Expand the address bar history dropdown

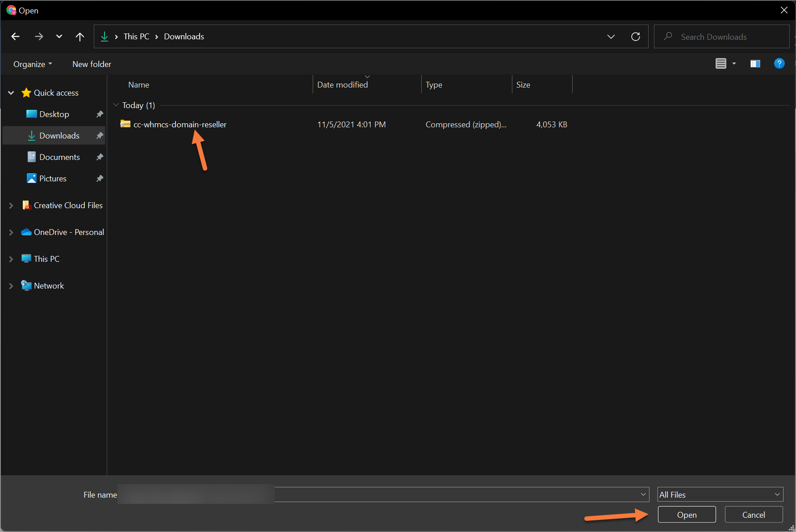pyautogui.click(x=611, y=37)
